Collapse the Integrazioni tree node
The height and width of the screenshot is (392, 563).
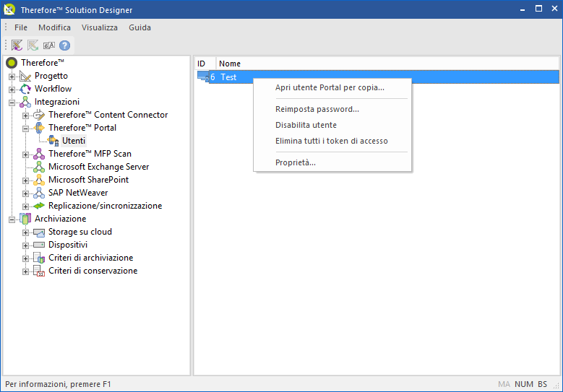click(12, 103)
